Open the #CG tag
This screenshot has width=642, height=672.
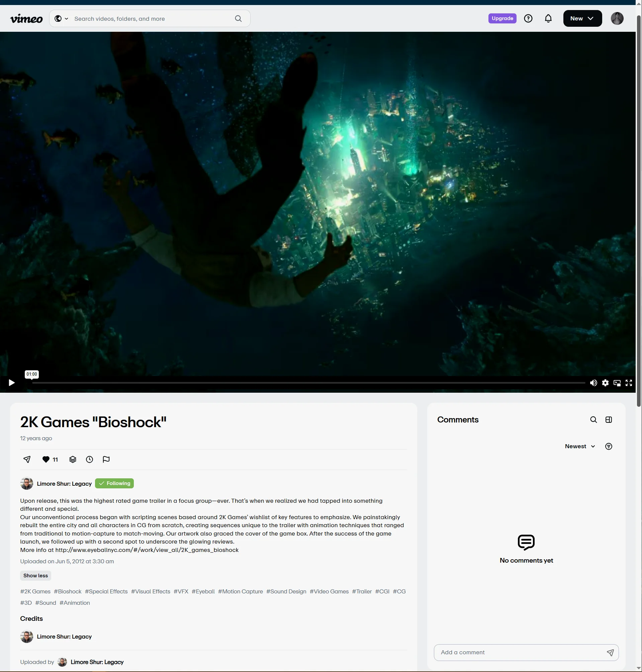point(399,591)
